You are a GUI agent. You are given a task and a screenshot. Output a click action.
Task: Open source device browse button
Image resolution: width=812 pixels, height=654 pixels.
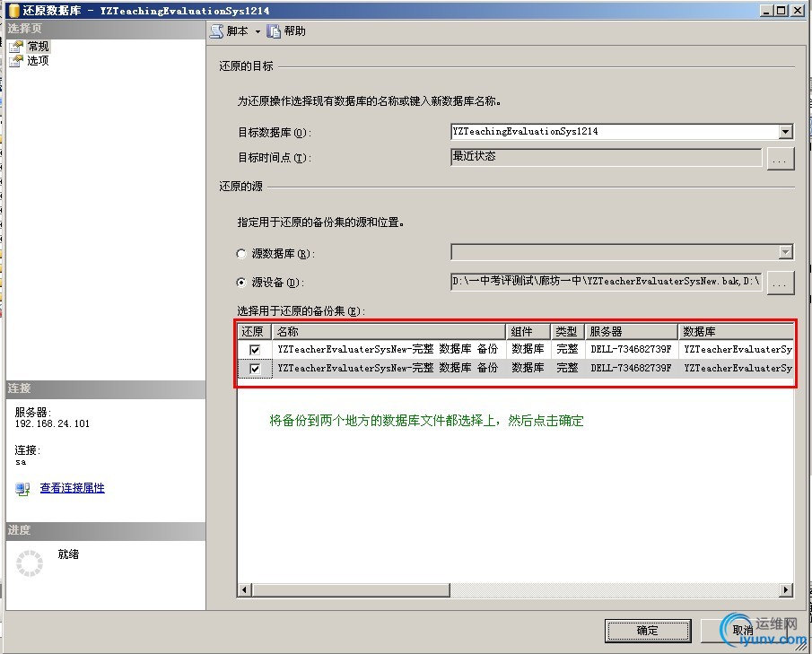(780, 283)
